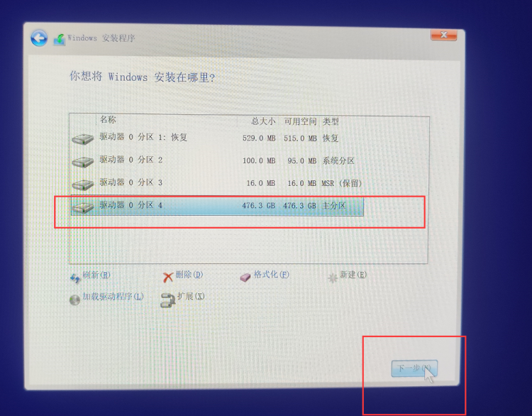The image size is (532, 416).
Task: Click the extend partition icon
Action: click(x=167, y=300)
